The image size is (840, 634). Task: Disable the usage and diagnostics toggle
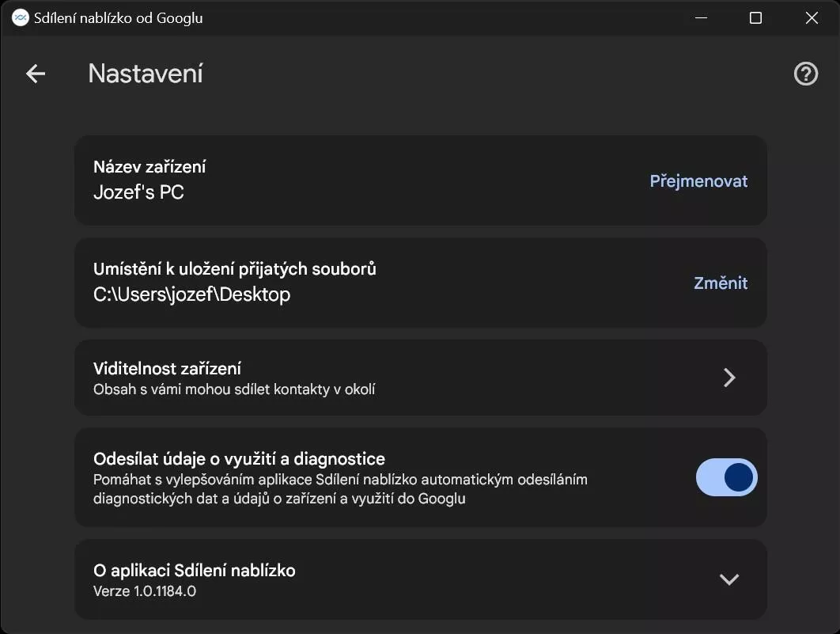pyautogui.click(x=726, y=477)
